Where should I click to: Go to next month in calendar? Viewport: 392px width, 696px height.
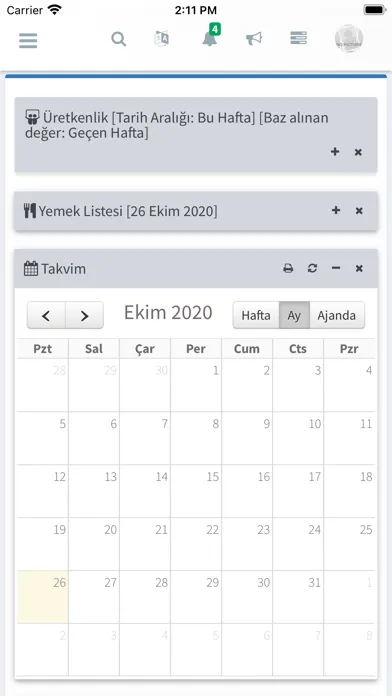tap(84, 315)
